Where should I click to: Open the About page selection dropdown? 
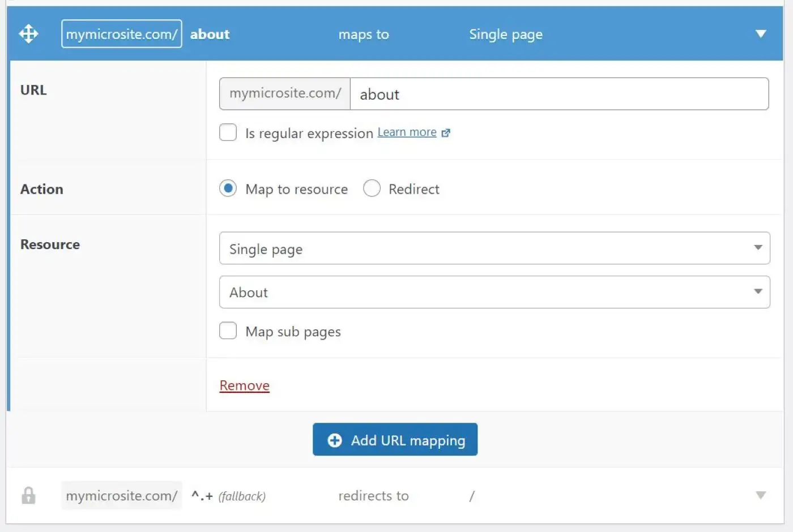pos(494,292)
